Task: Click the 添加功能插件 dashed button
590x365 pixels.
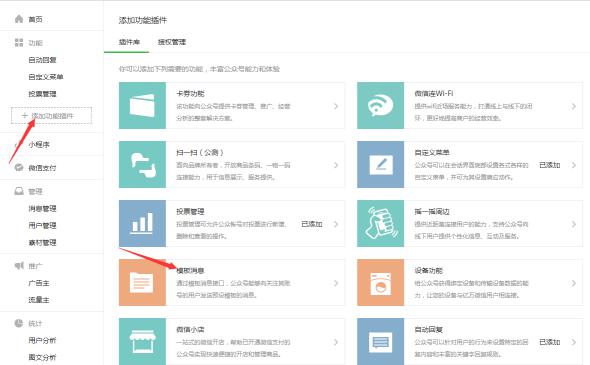Action: click(52, 116)
